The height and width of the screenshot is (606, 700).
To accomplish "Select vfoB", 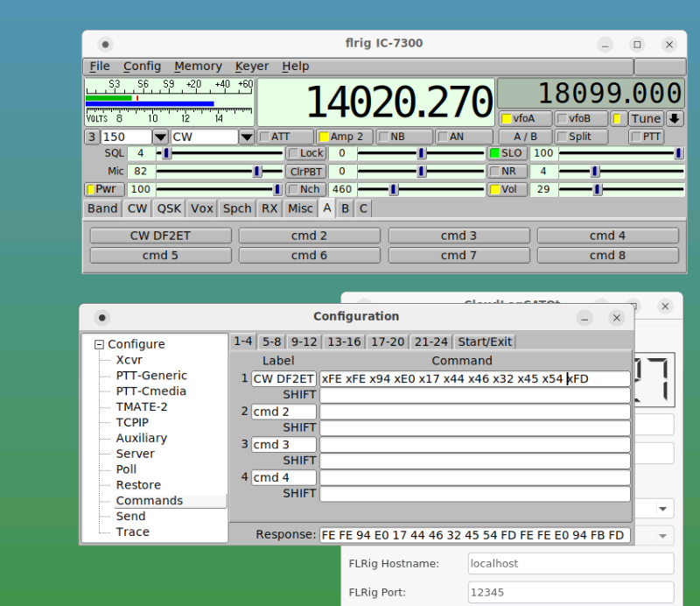I will pyautogui.click(x=581, y=119).
